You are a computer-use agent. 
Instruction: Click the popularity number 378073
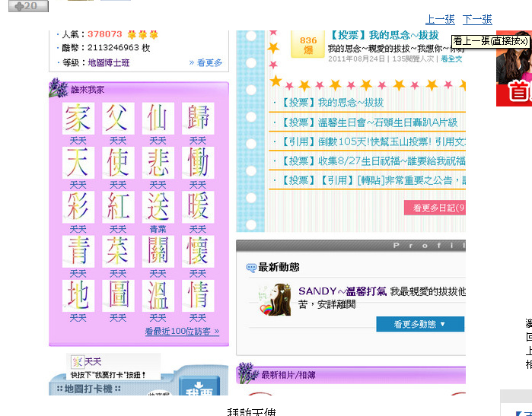(105, 34)
